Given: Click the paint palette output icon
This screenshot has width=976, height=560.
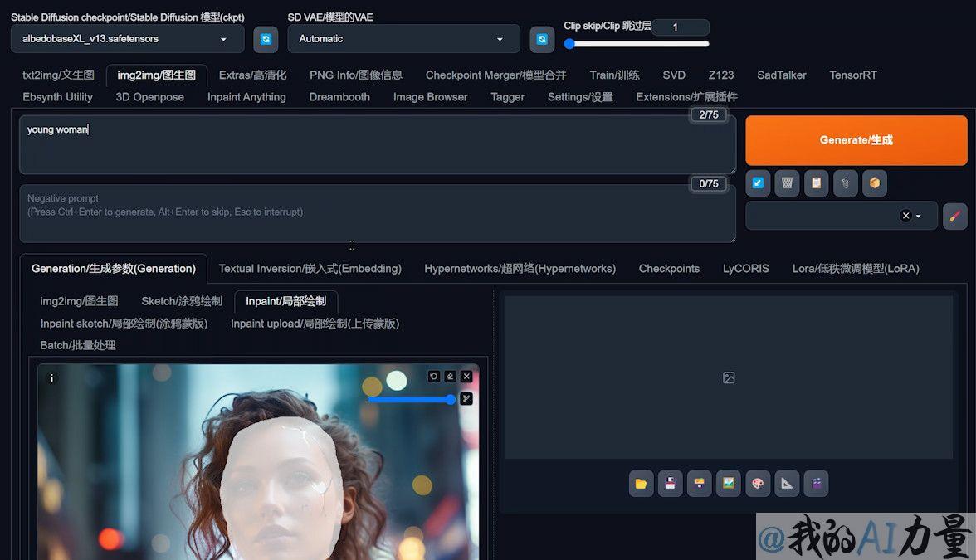Looking at the screenshot, I should (758, 484).
